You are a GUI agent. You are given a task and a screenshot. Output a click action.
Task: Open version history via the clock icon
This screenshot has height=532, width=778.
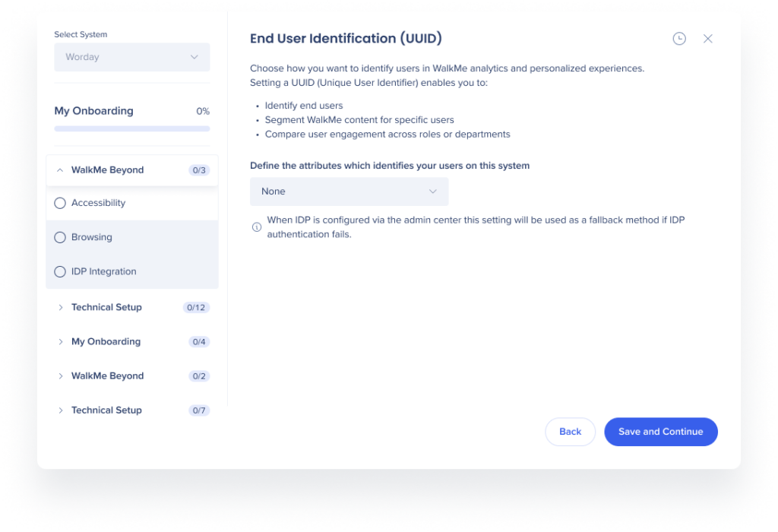[679, 38]
